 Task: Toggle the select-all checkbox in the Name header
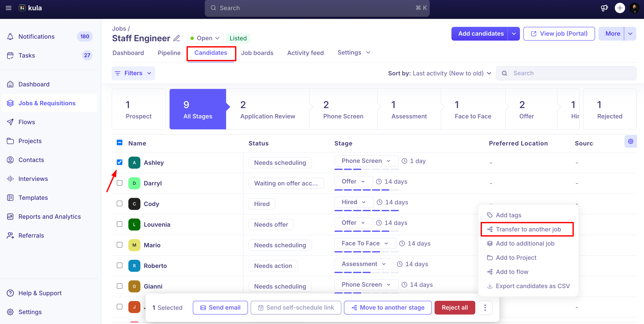(x=120, y=143)
